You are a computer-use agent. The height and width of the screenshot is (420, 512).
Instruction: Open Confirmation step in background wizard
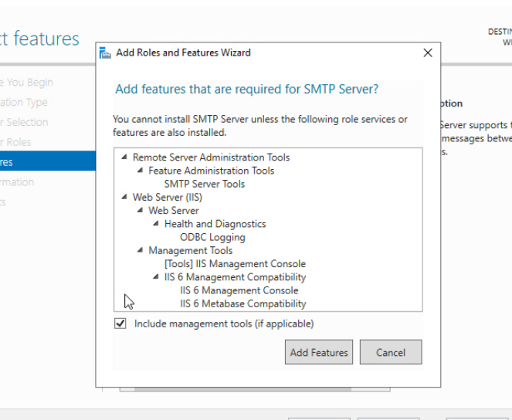tap(17, 181)
